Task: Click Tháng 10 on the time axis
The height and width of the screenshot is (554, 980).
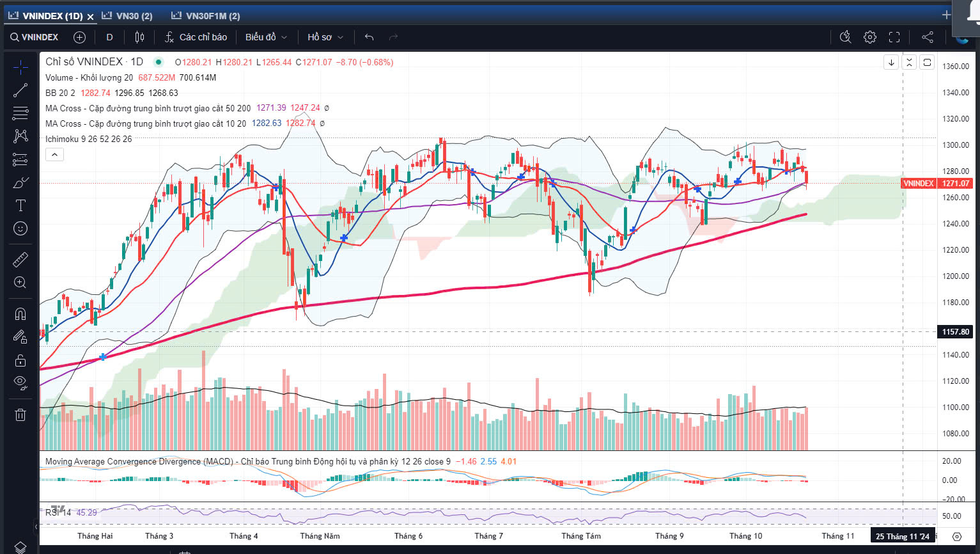Action: (x=745, y=536)
